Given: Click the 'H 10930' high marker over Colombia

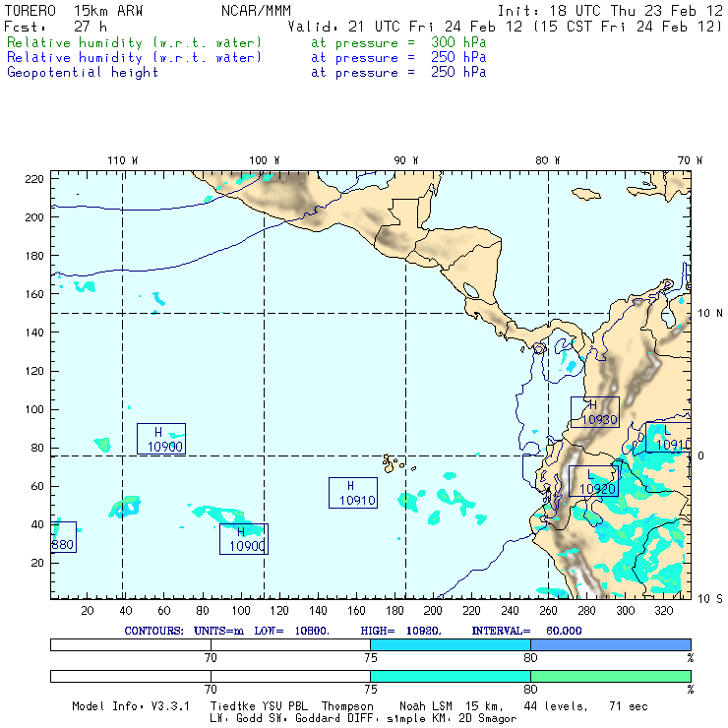Looking at the screenshot, I should pyautogui.click(x=595, y=412).
